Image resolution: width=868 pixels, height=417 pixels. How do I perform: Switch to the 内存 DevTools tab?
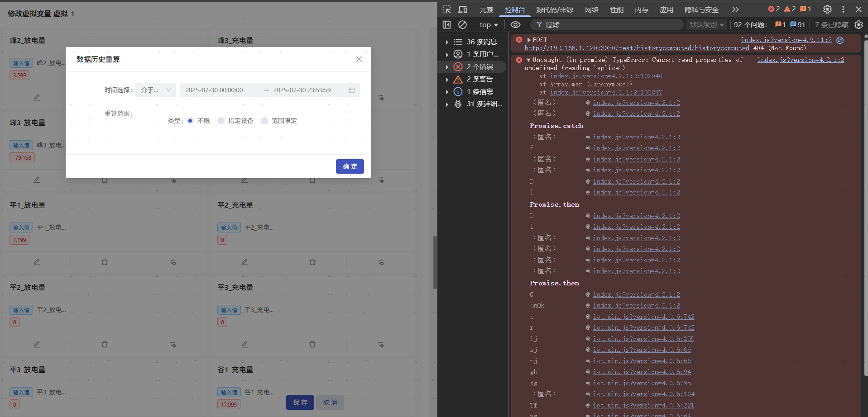[642, 9]
